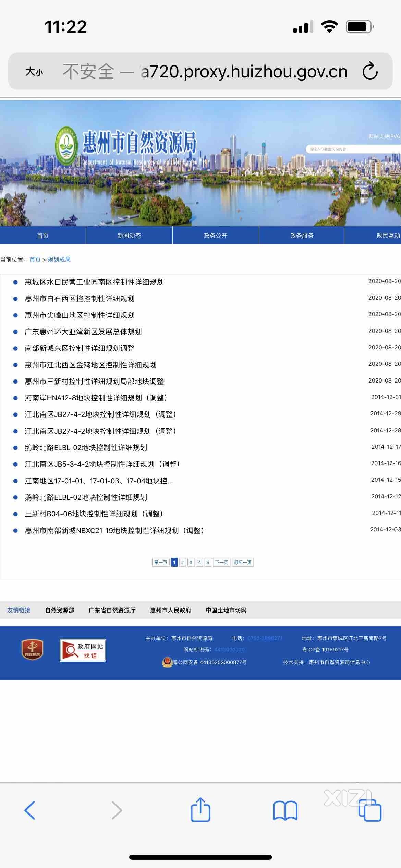Click the police badge icon by 粤公网安备
The width and height of the screenshot is (401, 868).
[167, 662]
